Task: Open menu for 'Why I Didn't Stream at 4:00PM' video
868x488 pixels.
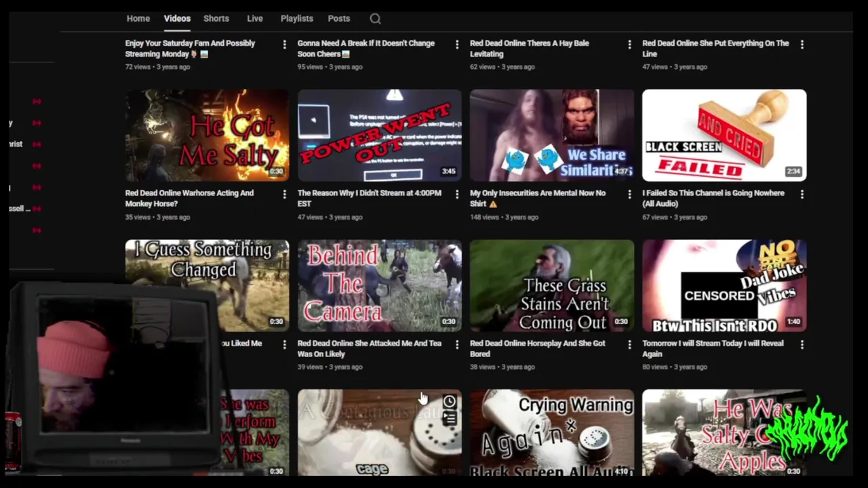Action: pos(457,195)
